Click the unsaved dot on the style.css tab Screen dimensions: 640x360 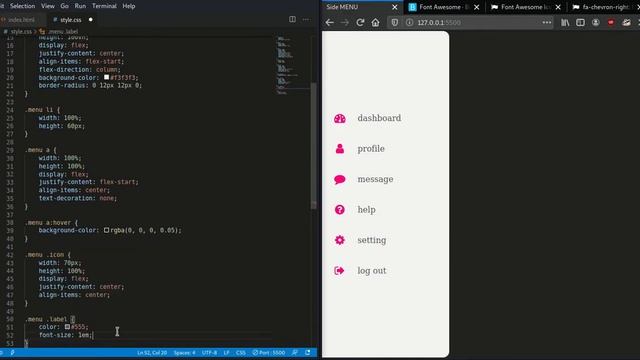(x=91, y=20)
